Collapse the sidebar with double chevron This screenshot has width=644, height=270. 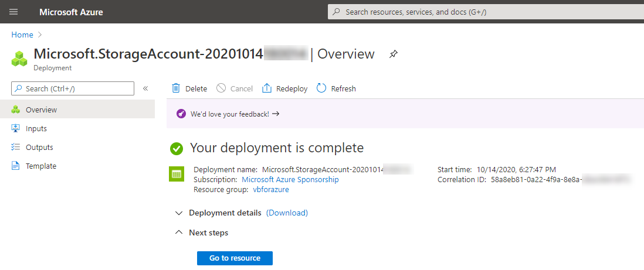[145, 88]
